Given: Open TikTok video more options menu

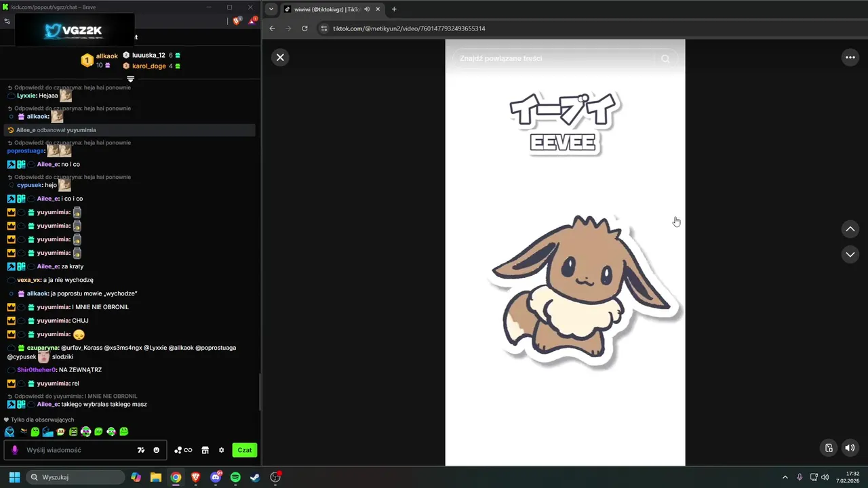Looking at the screenshot, I should pos(850,58).
